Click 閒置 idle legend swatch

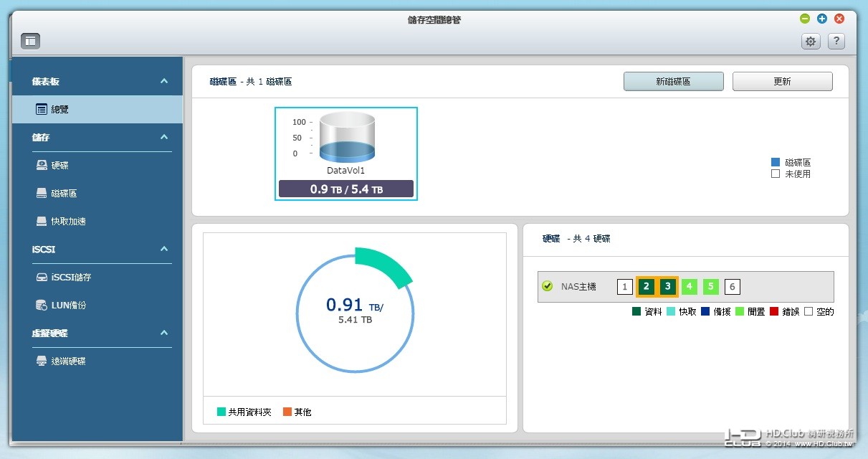739,311
